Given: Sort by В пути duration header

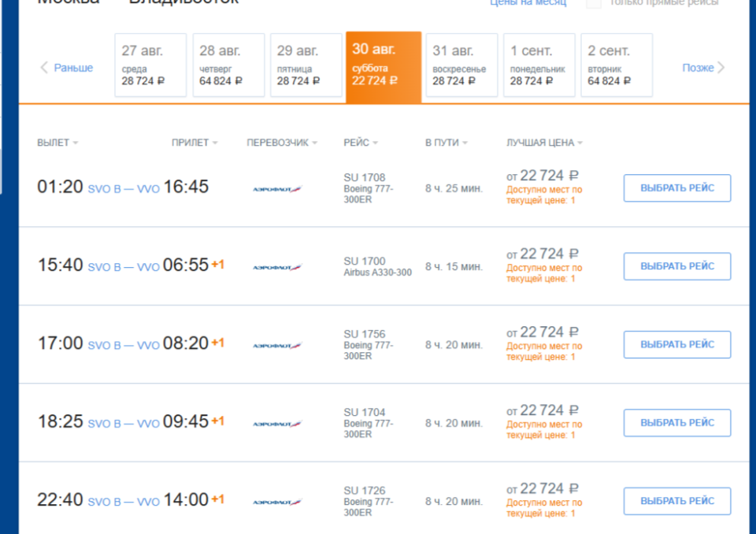Looking at the screenshot, I should (x=446, y=143).
